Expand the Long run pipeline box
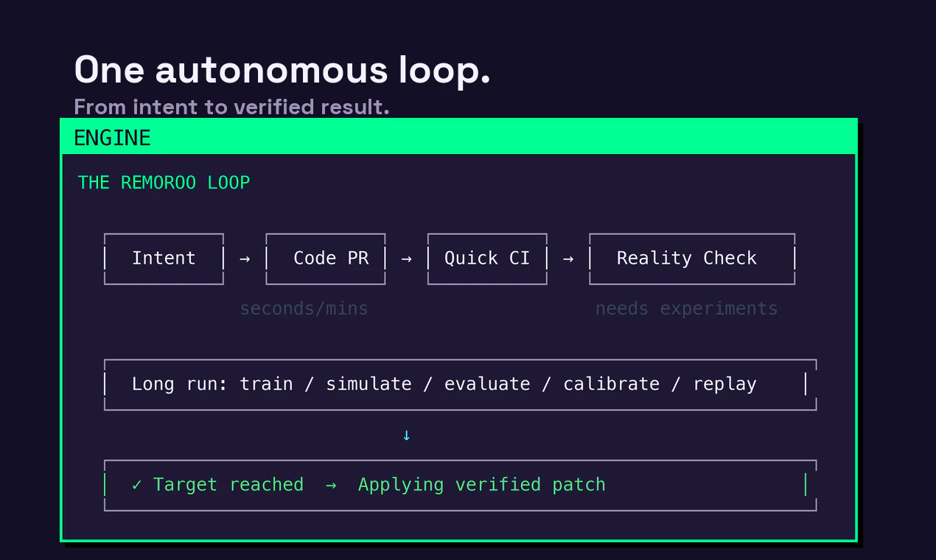 (460, 383)
